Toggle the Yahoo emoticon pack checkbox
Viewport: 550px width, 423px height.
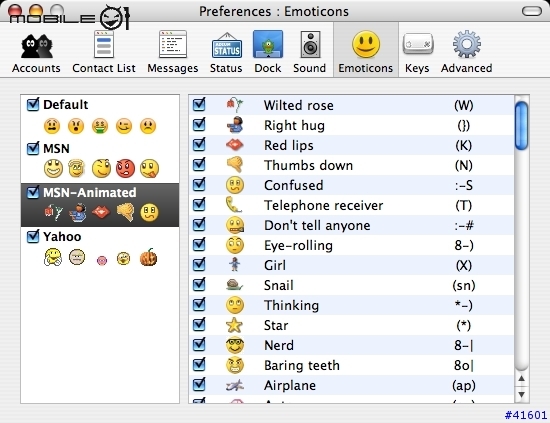33,236
